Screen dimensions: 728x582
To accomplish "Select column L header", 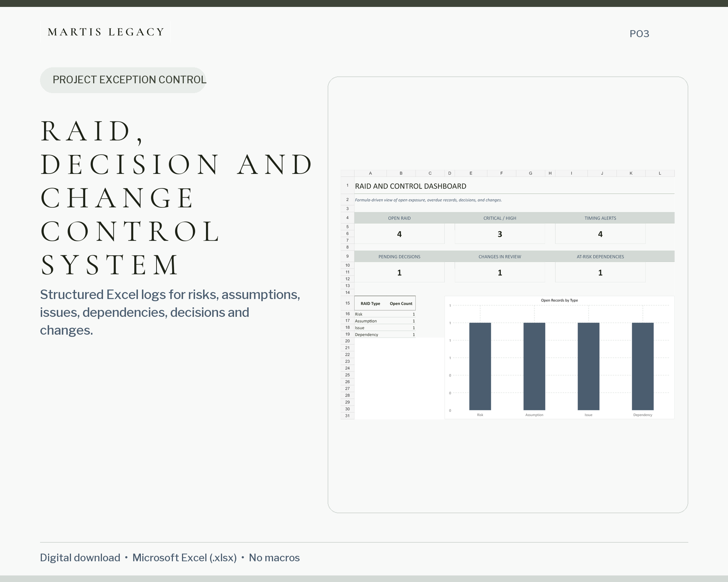I will (660, 173).
